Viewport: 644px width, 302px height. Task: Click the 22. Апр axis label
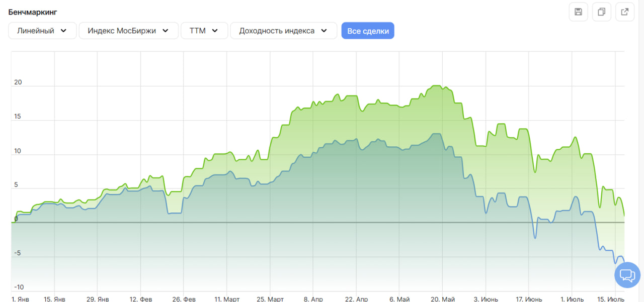[356, 299]
